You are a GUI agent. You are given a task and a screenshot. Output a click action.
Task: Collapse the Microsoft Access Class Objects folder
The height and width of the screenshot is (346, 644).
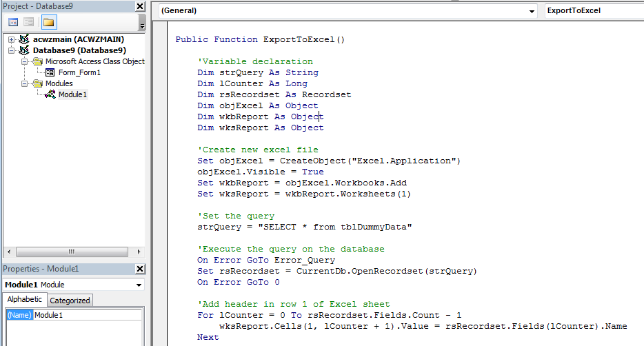click(24, 61)
